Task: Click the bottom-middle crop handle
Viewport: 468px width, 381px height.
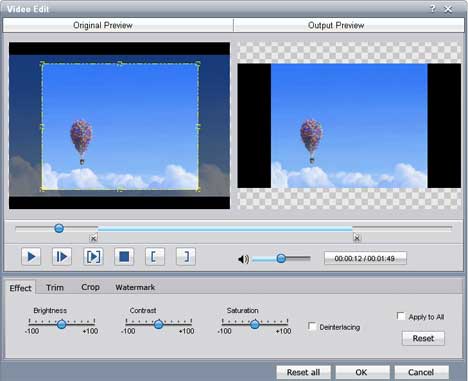Action: [x=120, y=190]
